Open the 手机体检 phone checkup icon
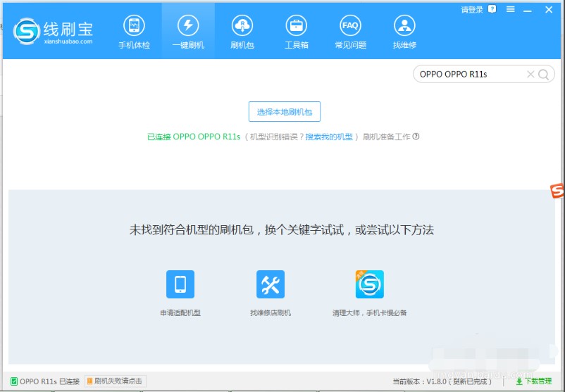This screenshot has height=392, width=565. pyautogui.click(x=134, y=31)
